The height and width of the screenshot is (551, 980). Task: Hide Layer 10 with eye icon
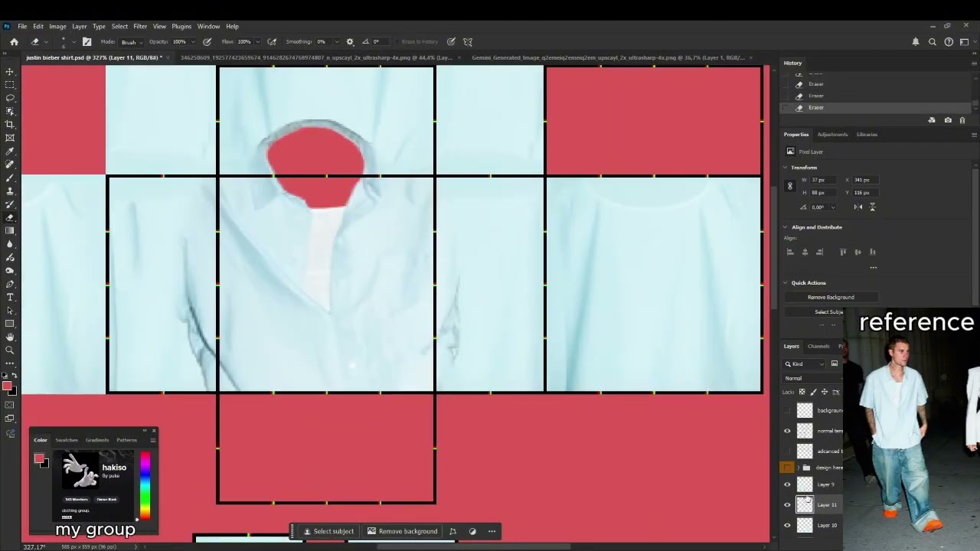pos(787,525)
